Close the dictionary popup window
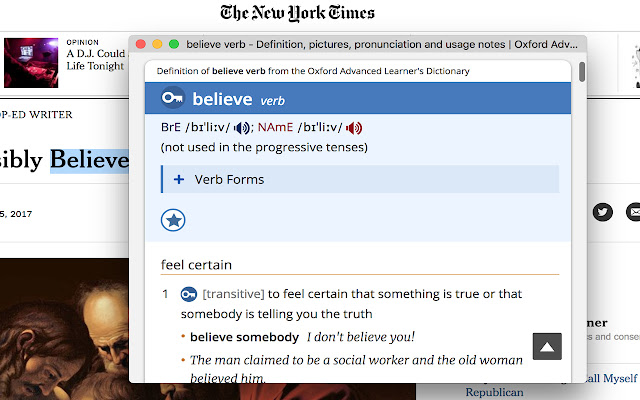 click(141, 44)
